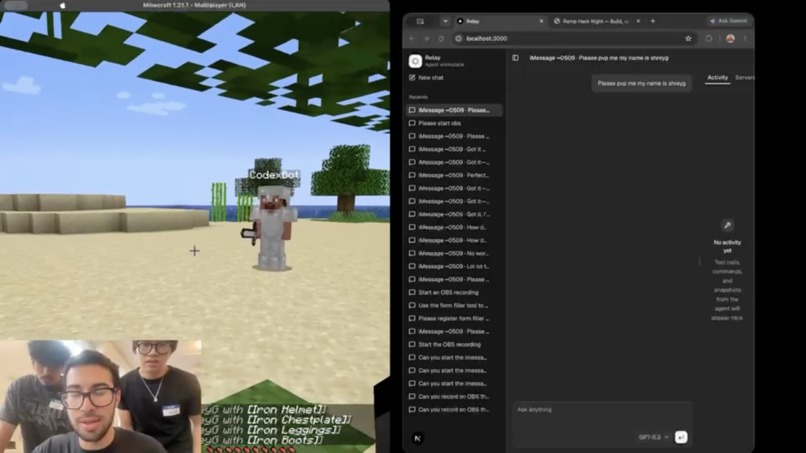The width and height of the screenshot is (806, 453).
Task: Go back in the browser
Action: coord(412,39)
